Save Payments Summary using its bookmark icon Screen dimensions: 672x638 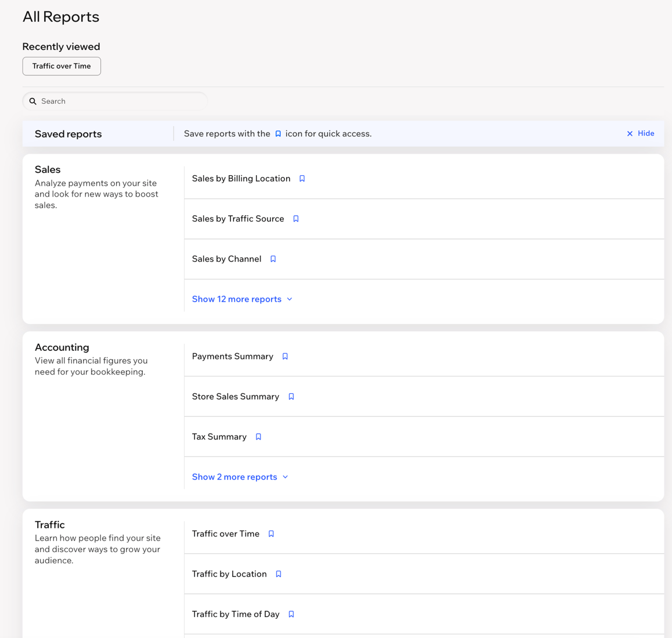pyautogui.click(x=285, y=357)
